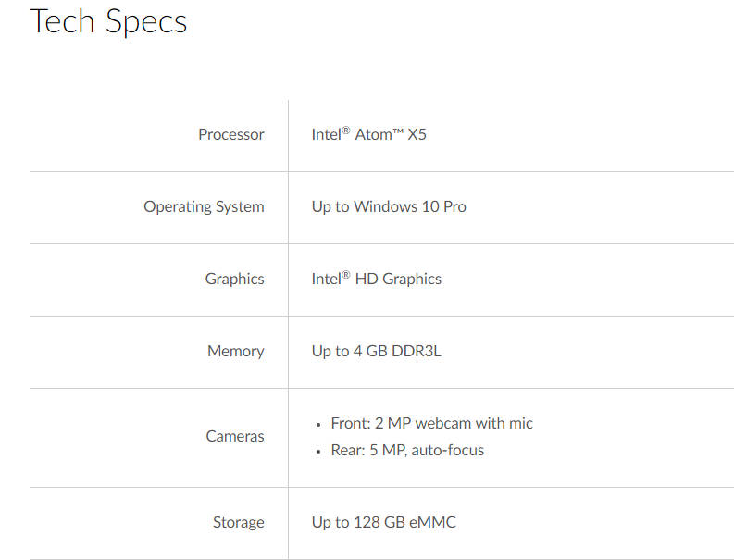The width and height of the screenshot is (734, 560).
Task: Click the Graphics row label
Action: pyautogui.click(x=234, y=280)
